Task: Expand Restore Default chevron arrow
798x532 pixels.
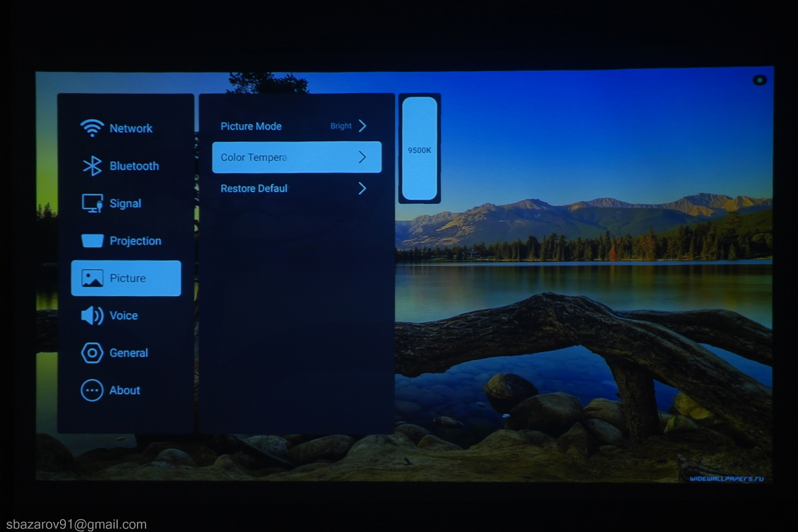Action: [x=362, y=188]
